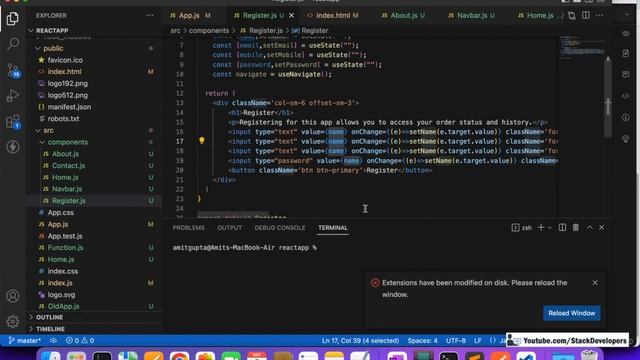Switch to the About.js editor tab
The width and height of the screenshot is (640, 360).
(x=403, y=16)
